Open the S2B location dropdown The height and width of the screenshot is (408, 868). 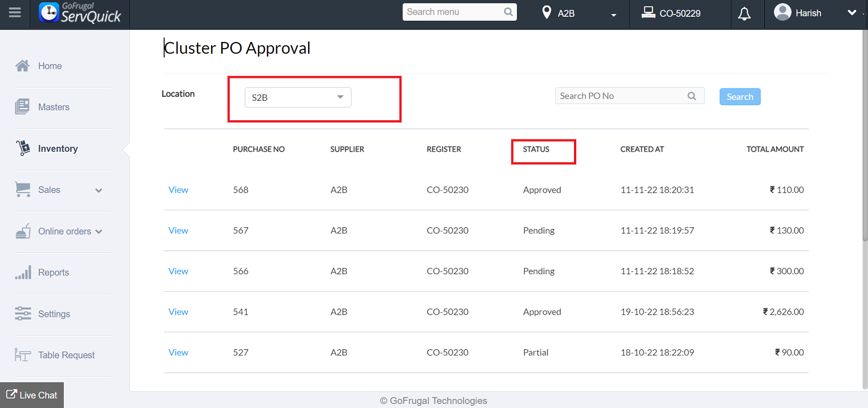coord(298,97)
